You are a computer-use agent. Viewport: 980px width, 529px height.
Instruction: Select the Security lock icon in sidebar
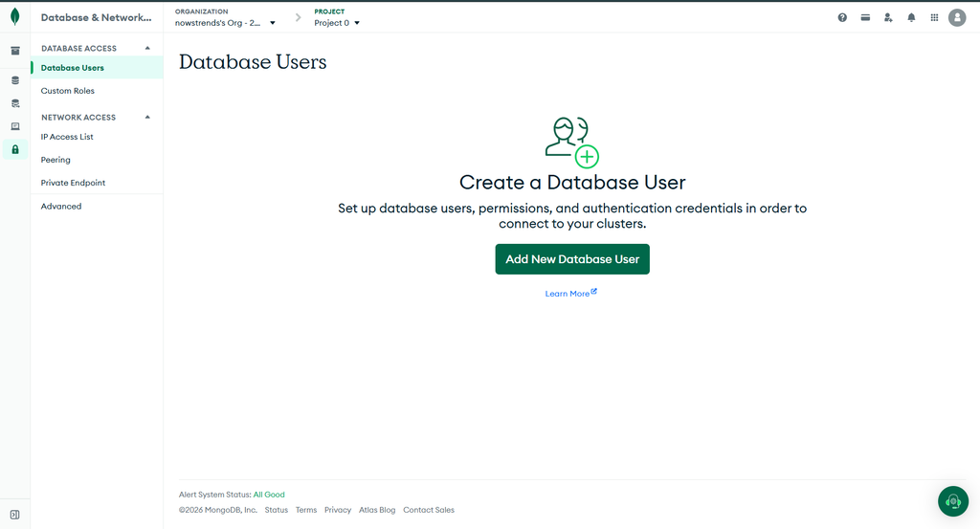[15, 149]
